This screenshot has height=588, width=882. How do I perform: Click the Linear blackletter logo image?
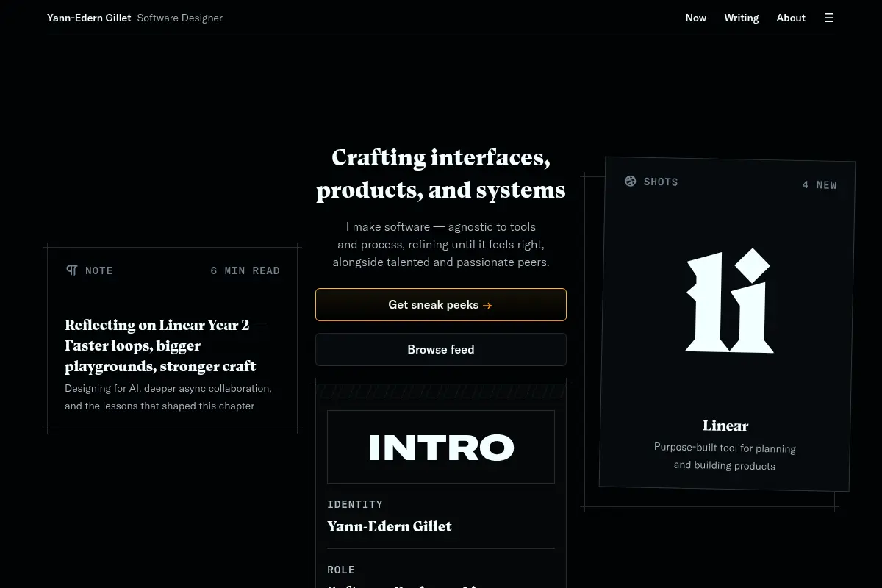tap(728, 301)
